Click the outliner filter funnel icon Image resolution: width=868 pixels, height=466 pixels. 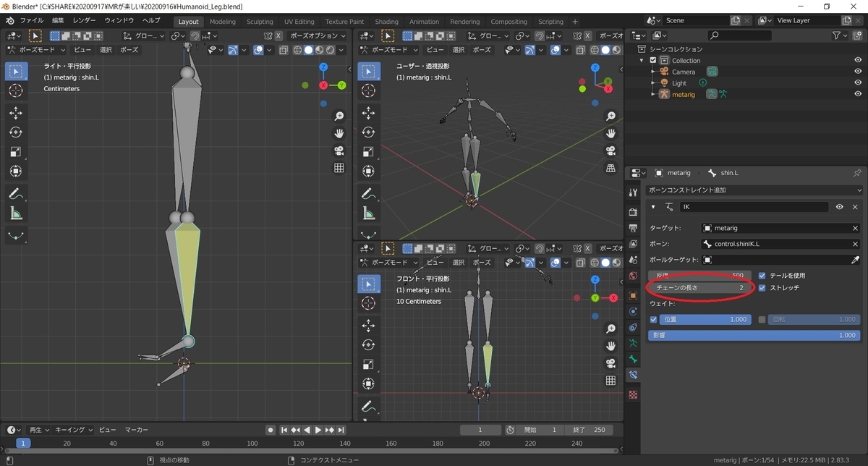tap(837, 35)
